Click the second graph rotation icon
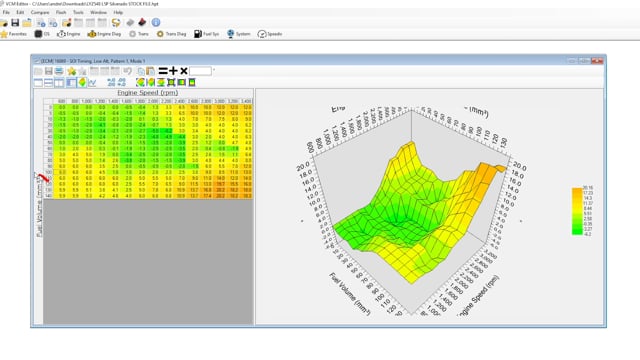 151,82
